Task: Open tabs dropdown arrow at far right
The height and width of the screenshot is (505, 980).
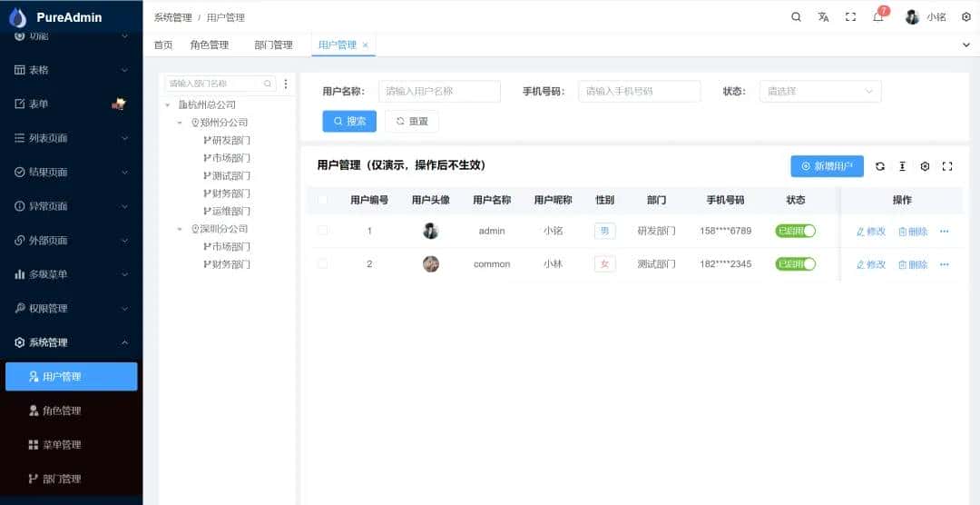Action: point(966,45)
